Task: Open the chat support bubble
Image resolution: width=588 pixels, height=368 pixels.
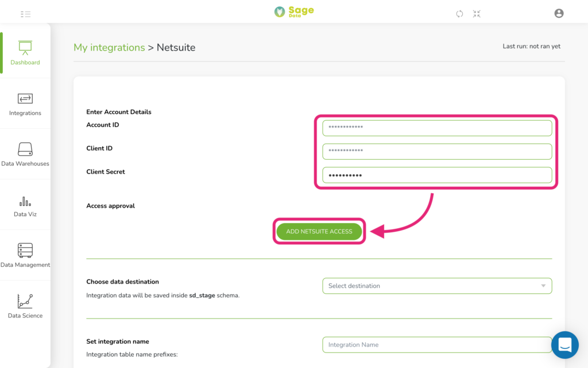Action: (x=565, y=345)
